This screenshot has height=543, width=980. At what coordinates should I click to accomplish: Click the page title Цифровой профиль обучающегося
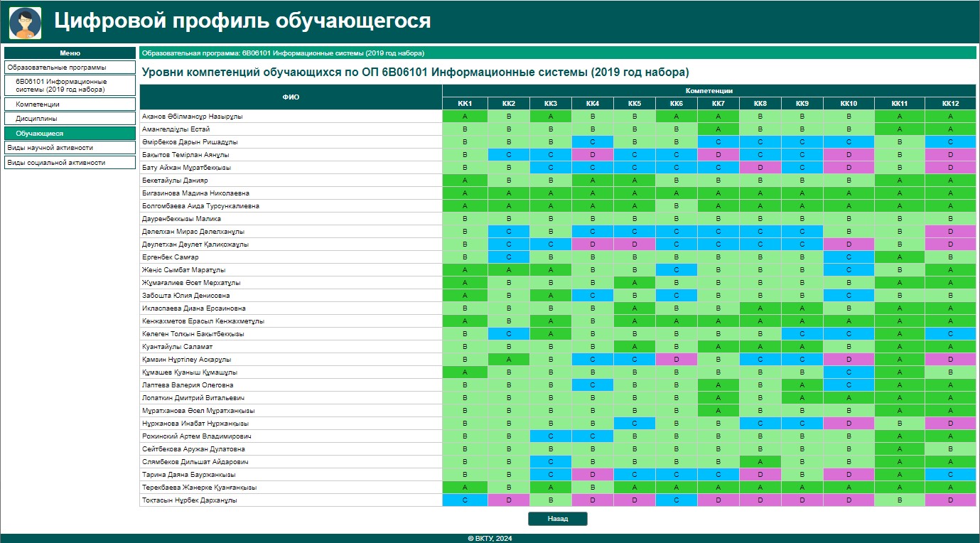tap(242, 21)
